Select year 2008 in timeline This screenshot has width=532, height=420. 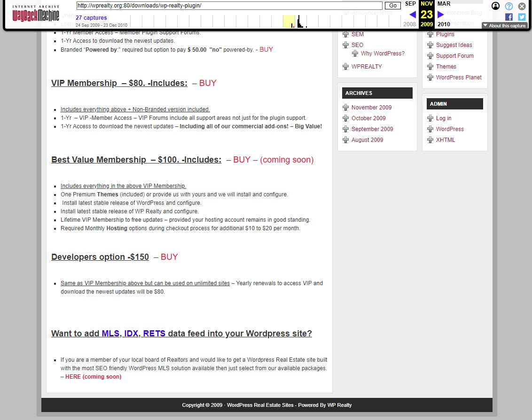coord(409,24)
